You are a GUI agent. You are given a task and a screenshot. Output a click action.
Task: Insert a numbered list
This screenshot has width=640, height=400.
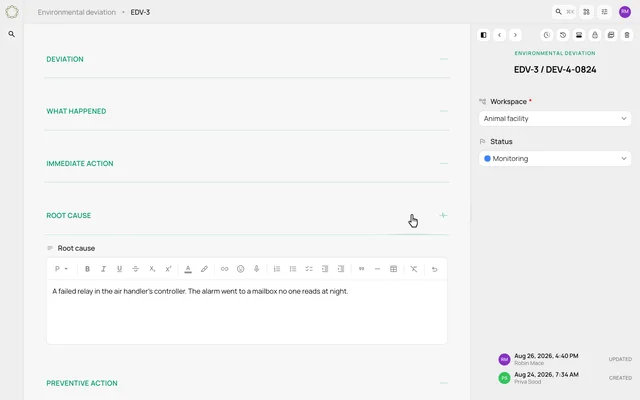(x=277, y=269)
